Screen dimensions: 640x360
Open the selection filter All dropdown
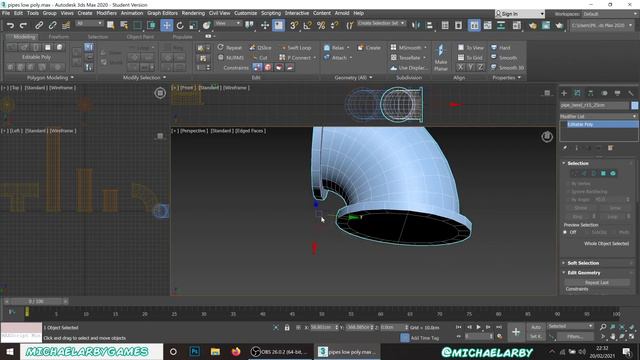point(89,24)
